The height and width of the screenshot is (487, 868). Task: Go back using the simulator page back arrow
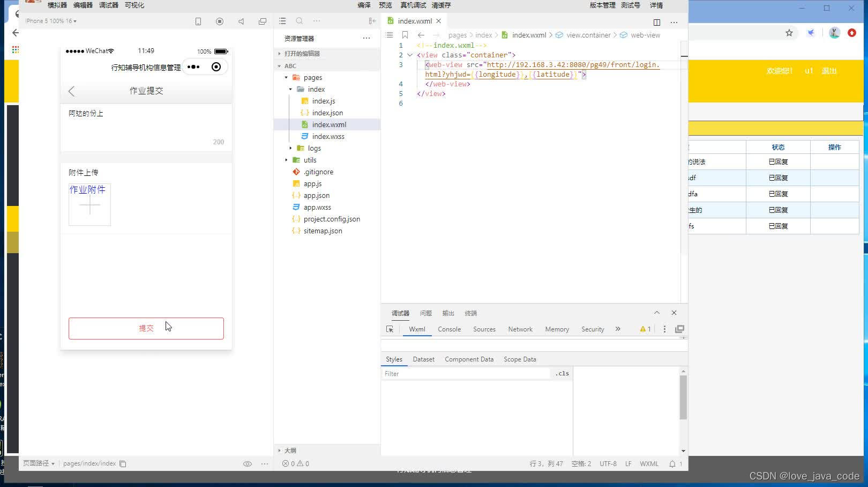click(72, 91)
